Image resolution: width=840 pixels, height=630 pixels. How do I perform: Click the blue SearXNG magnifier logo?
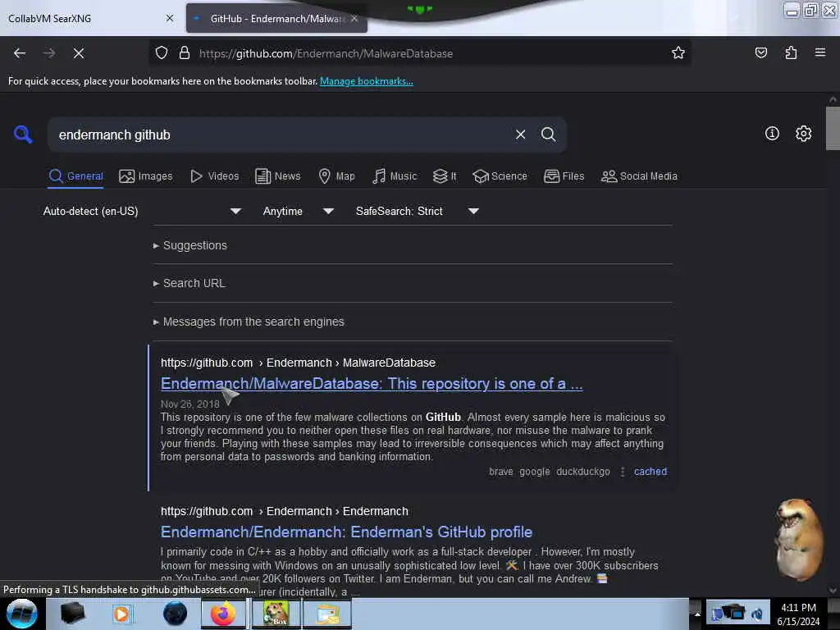point(23,135)
